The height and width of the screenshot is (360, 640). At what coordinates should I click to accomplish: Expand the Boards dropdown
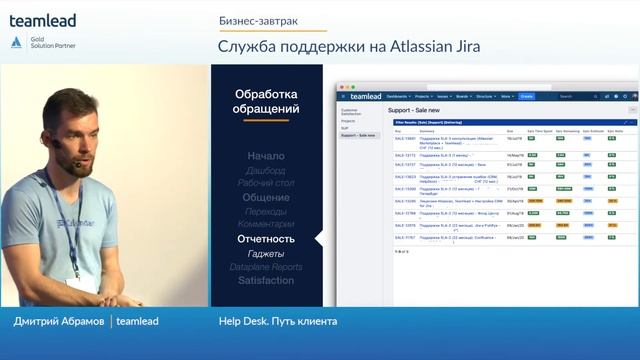[464, 96]
